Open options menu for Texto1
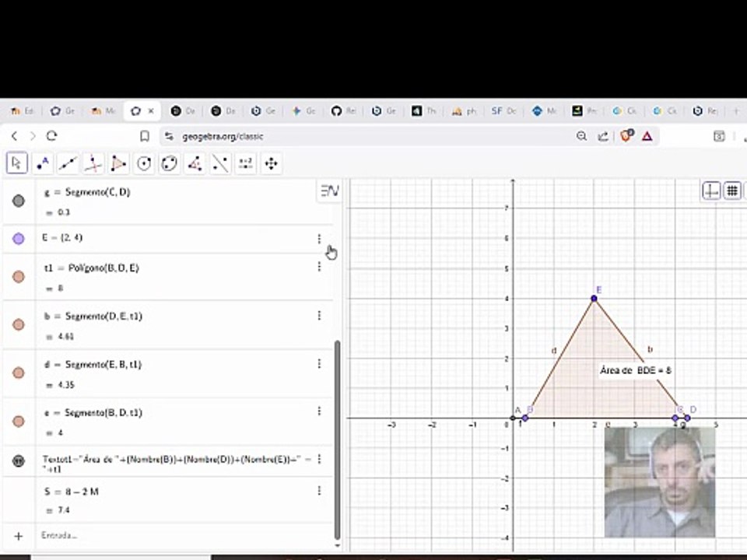Image resolution: width=747 pixels, height=560 pixels. coord(319,459)
